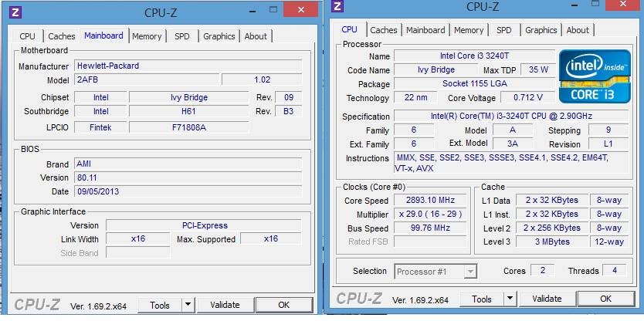Open Graphics tab in right window
Viewport: 644px width, 321px height.
(541, 30)
